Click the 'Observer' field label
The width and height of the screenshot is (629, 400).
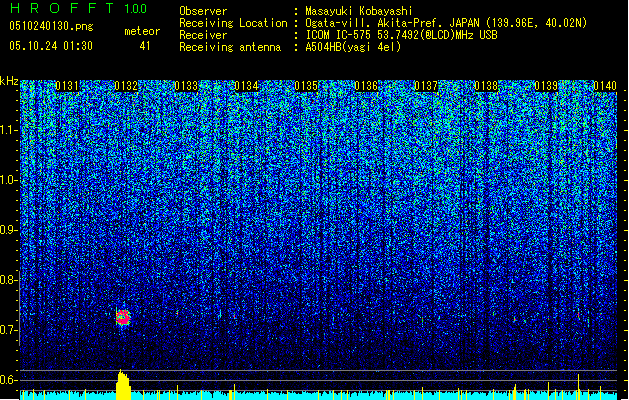coord(203,11)
